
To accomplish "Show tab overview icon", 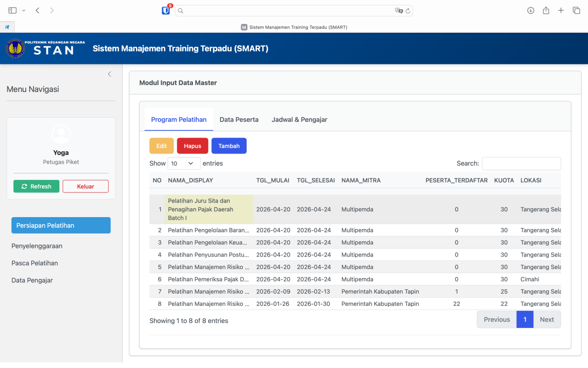I will 576,10.
